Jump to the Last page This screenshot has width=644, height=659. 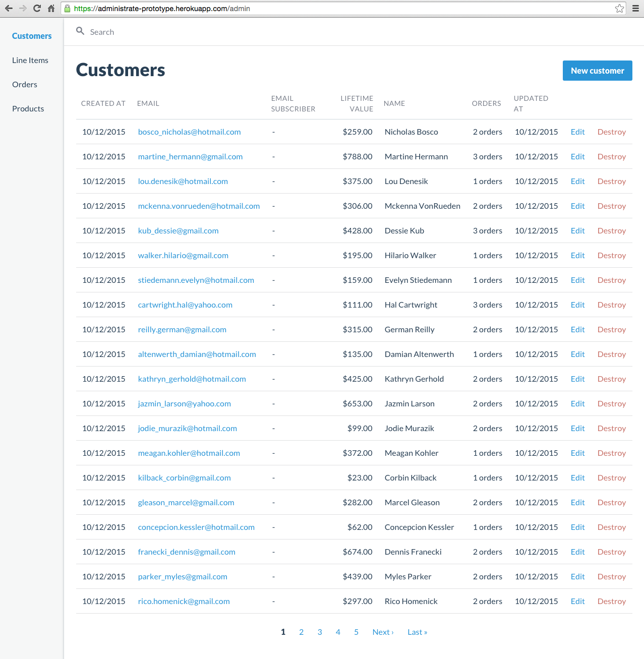tap(417, 631)
